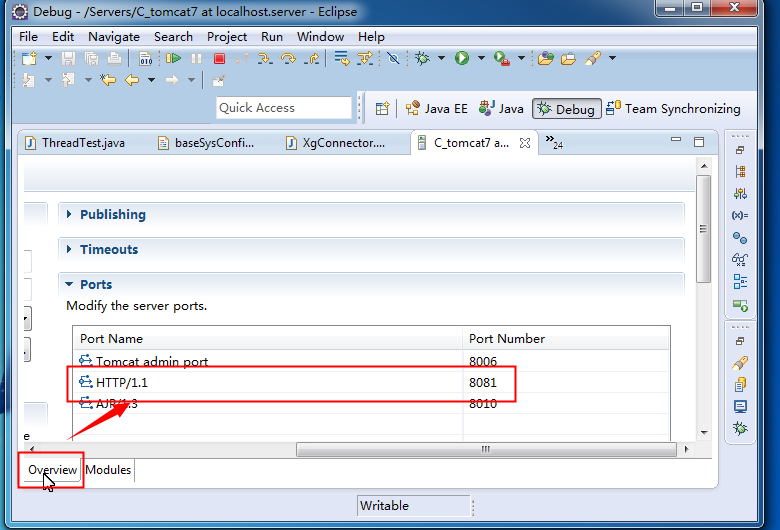Click the Save toolbar icon

68,59
